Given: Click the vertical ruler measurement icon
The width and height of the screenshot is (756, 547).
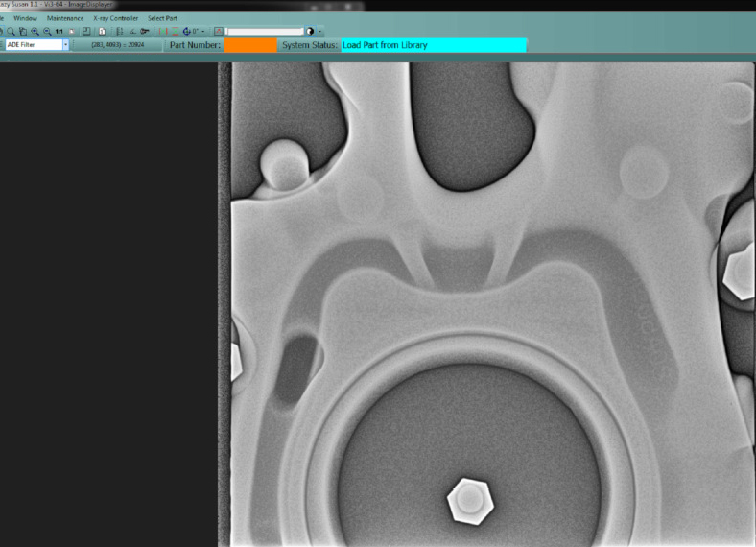Looking at the screenshot, I should point(119,31).
